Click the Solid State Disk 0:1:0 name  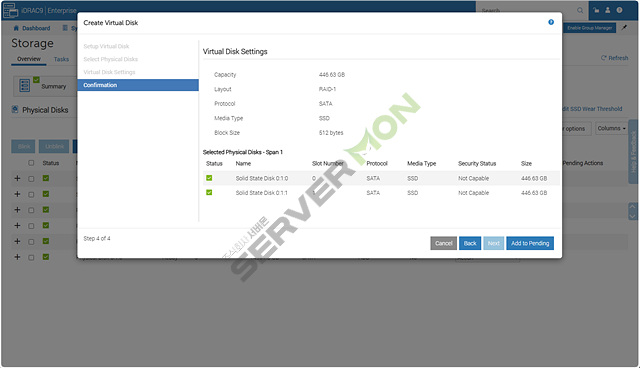tap(262, 178)
